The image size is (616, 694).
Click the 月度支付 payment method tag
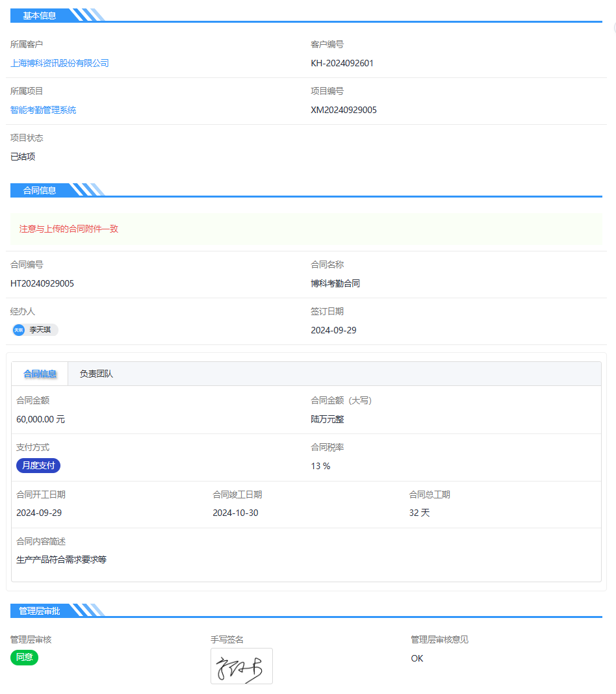click(x=38, y=466)
